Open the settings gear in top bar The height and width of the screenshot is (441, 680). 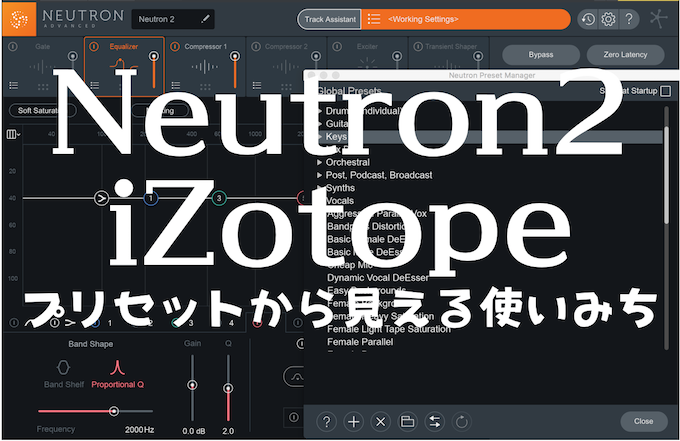point(608,19)
